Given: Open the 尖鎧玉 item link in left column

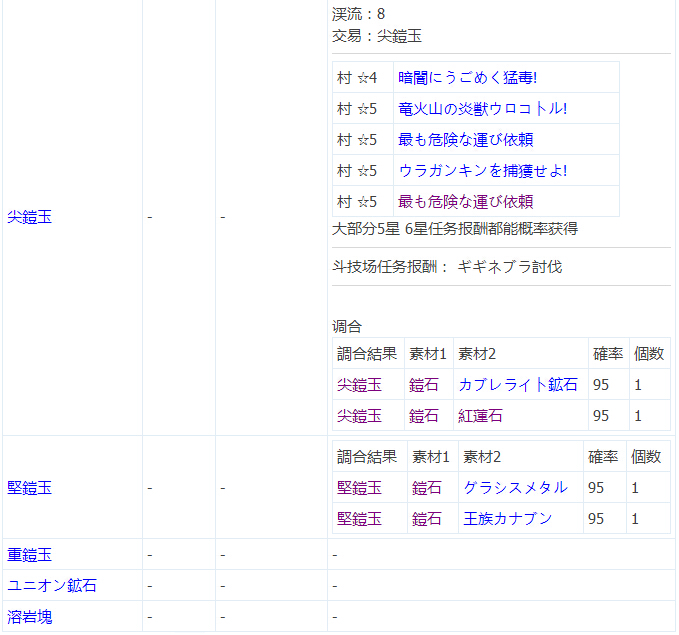Looking at the screenshot, I should (29, 217).
